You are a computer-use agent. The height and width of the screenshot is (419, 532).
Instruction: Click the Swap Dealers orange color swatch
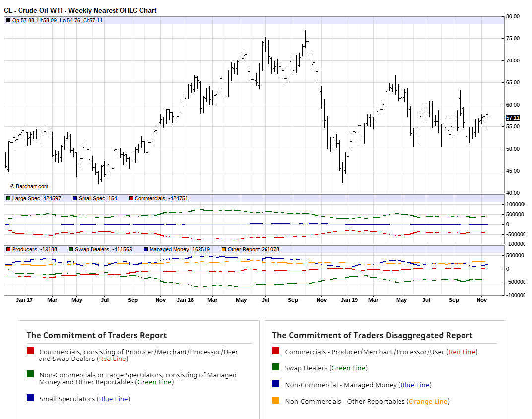tap(275, 401)
